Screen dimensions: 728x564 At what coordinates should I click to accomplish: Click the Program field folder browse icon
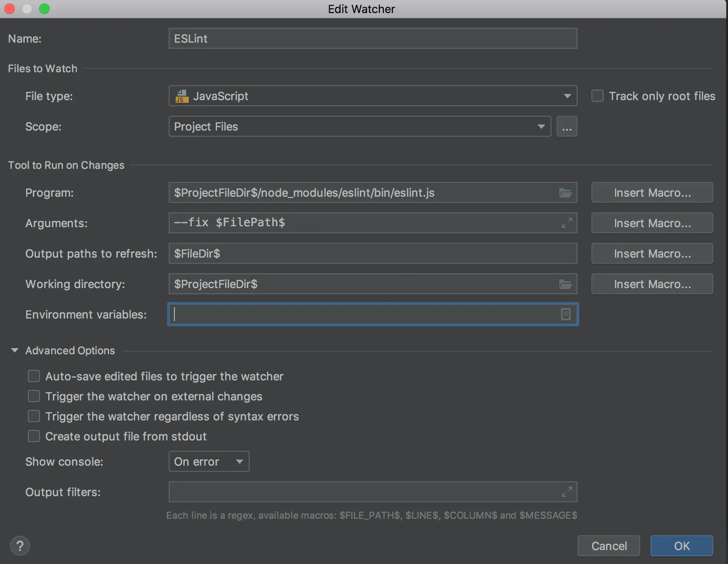[x=565, y=193]
